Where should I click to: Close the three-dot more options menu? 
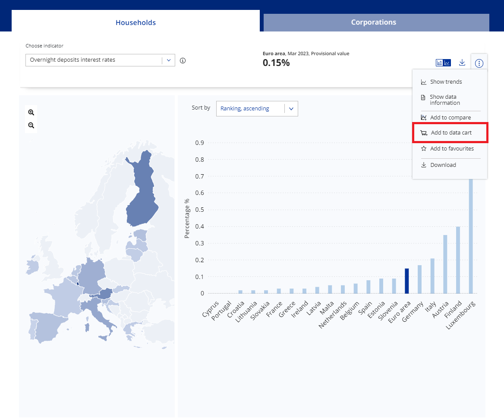point(479,63)
